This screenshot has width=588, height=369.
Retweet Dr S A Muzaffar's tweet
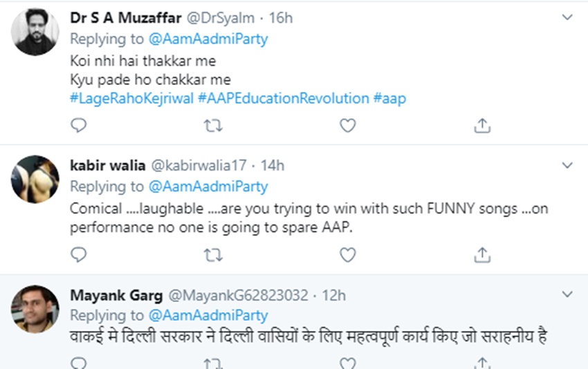[213, 125]
